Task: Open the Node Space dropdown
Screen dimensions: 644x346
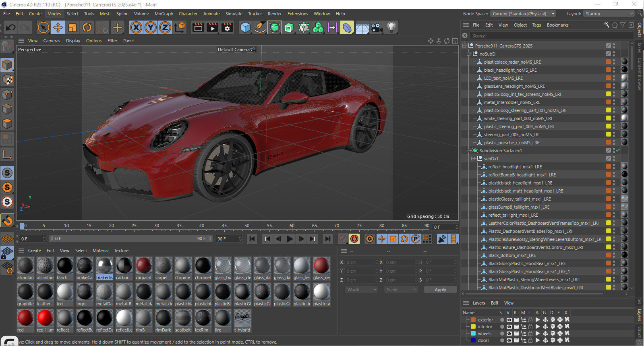Action: point(523,14)
